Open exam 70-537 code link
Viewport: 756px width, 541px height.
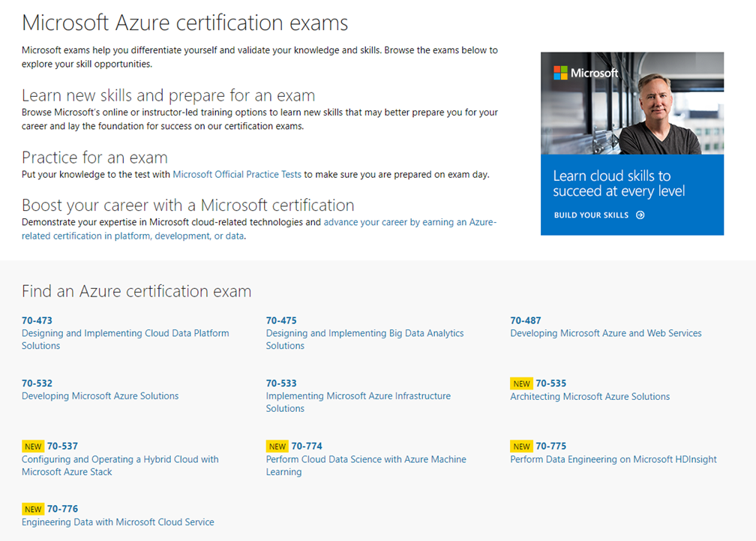point(62,446)
